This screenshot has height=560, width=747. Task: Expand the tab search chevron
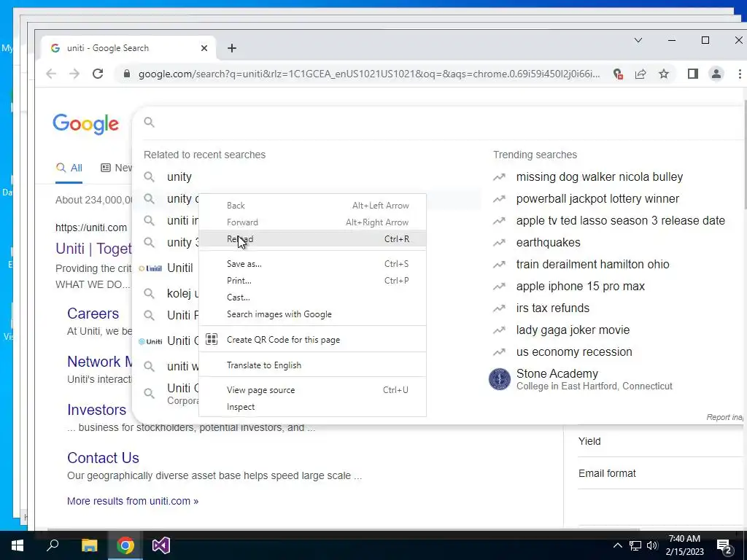click(x=638, y=41)
